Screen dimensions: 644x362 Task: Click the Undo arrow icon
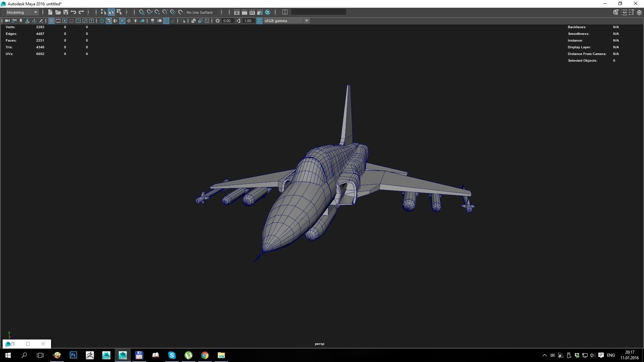[x=73, y=12]
